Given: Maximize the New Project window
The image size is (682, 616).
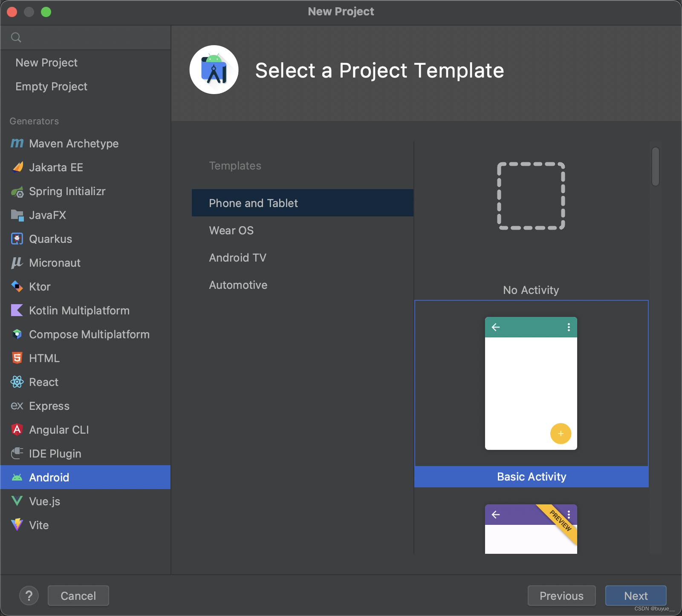Looking at the screenshot, I should [46, 12].
